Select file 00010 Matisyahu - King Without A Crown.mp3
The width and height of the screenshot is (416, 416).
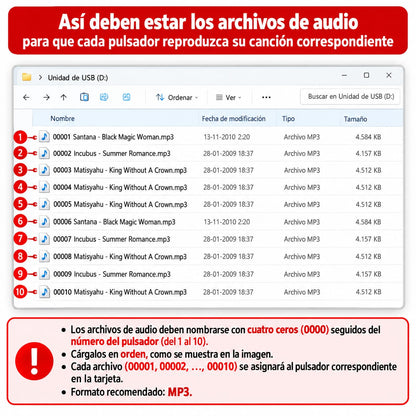coord(120,292)
